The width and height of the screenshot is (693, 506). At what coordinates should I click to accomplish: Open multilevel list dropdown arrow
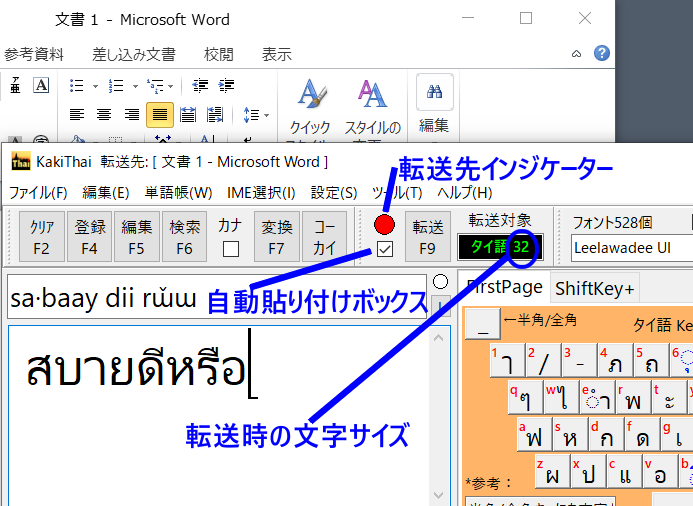[x=171, y=86]
